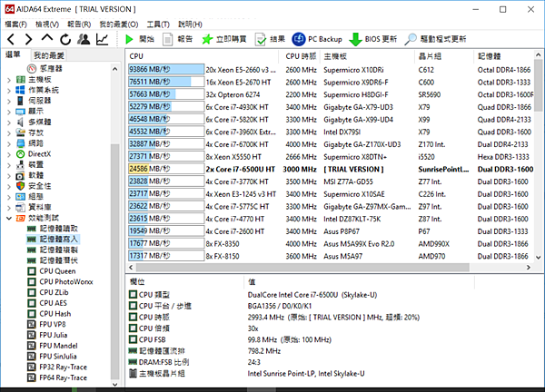Click the horizontal scrollbar of results list
The width and height of the screenshot is (545, 392).
click(302, 268)
